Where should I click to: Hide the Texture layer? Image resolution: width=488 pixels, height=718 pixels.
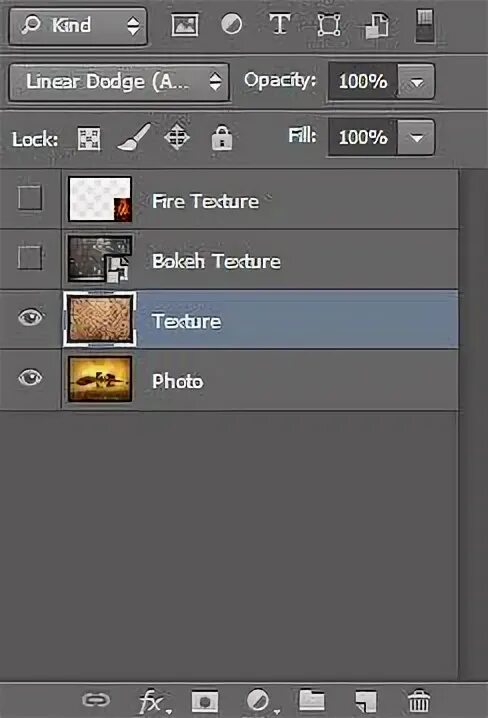pos(30,316)
